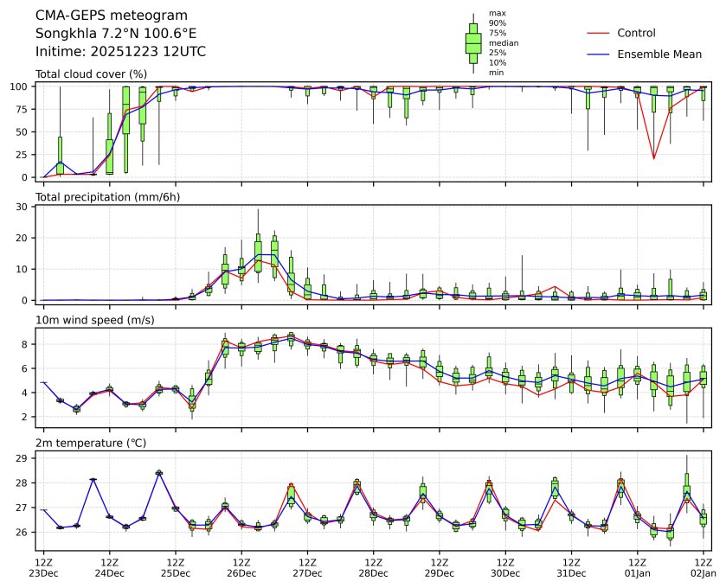The height and width of the screenshot is (588, 726).
Task: Select the Control legend label
Action: click(x=636, y=34)
